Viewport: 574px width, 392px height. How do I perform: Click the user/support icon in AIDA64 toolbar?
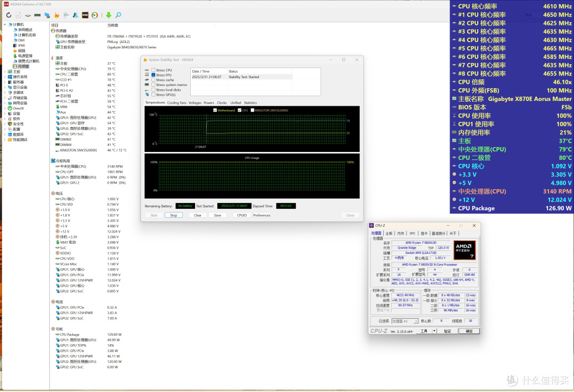[75, 15]
